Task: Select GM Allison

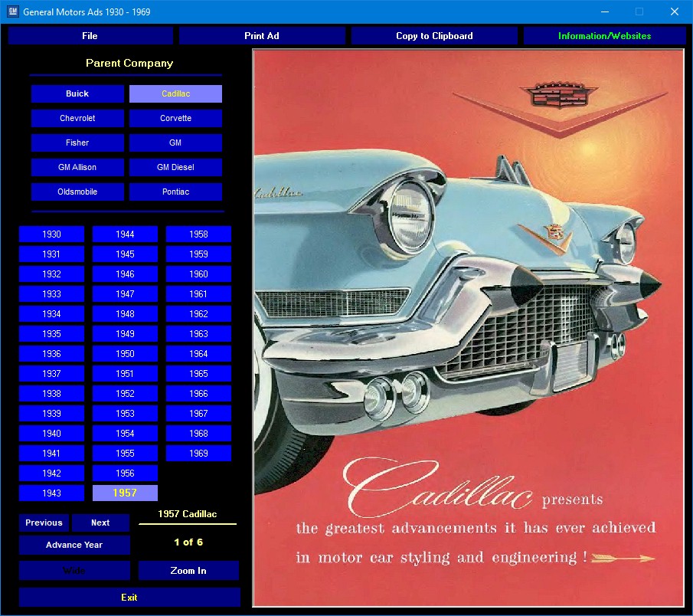Action: [77, 167]
